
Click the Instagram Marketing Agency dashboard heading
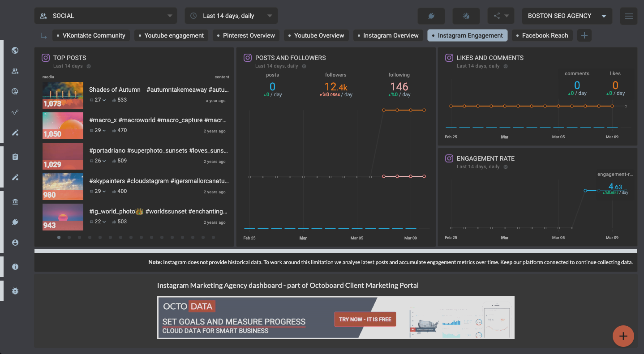coord(288,285)
